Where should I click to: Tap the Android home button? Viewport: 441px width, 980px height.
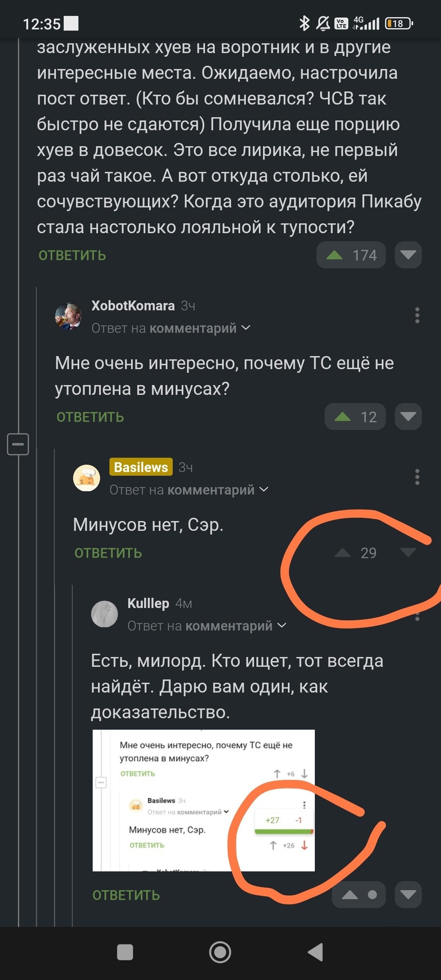pyautogui.click(x=220, y=952)
